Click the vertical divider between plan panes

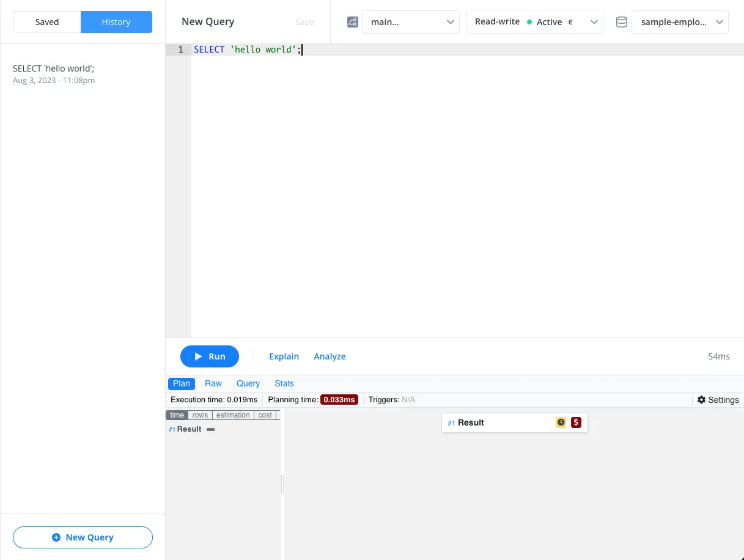point(281,484)
